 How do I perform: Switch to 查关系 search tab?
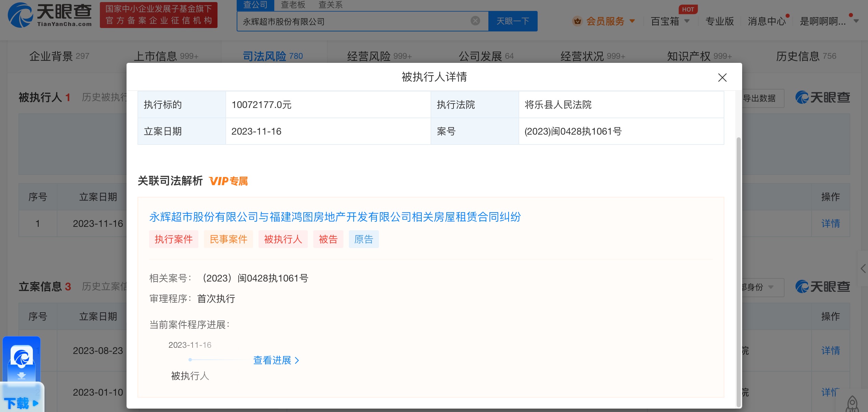coord(330,5)
